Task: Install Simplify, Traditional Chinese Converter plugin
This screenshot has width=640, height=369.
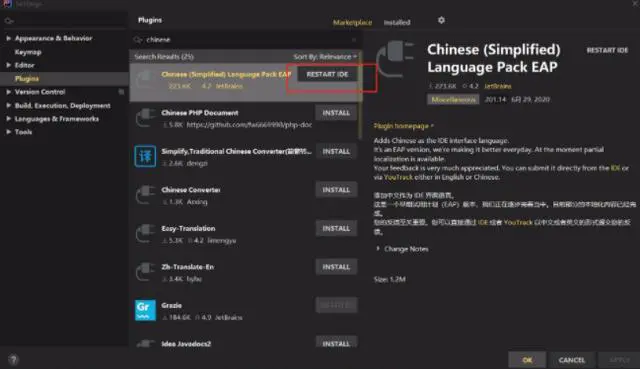Action: (x=336, y=151)
